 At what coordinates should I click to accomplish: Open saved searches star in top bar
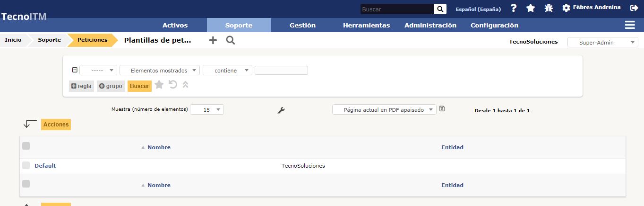click(x=531, y=8)
